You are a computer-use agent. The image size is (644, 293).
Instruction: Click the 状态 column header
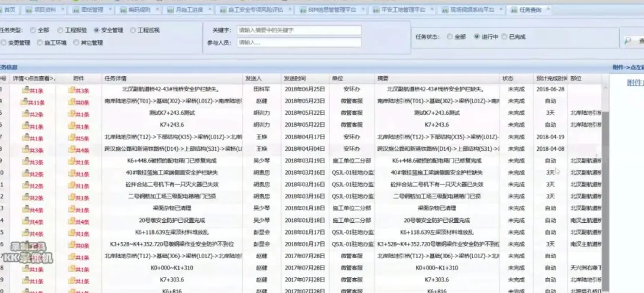(x=516, y=79)
